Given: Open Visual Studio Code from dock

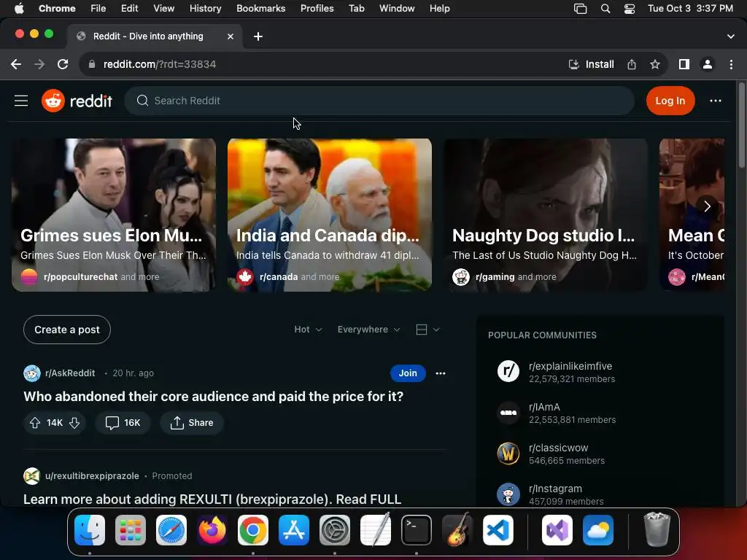Looking at the screenshot, I should coord(498,530).
